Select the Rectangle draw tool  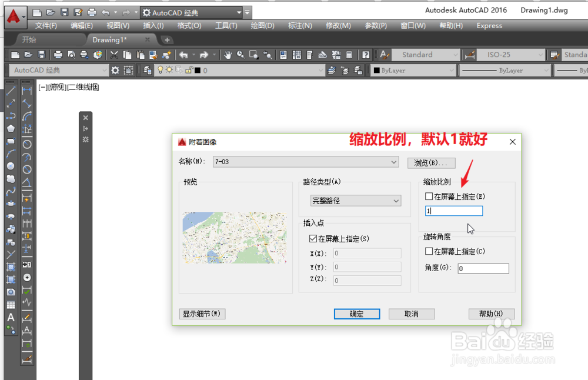(11, 141)
